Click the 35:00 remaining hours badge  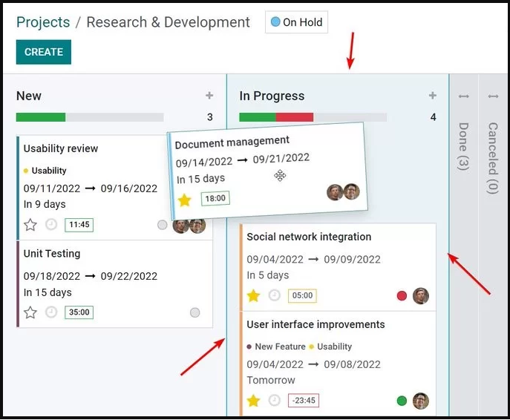coord(79,312)
